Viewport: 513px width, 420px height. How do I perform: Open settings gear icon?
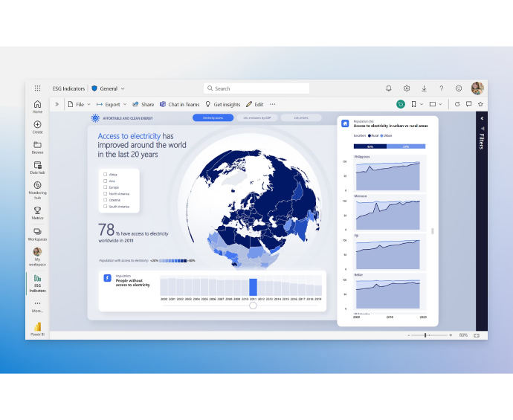407,88
